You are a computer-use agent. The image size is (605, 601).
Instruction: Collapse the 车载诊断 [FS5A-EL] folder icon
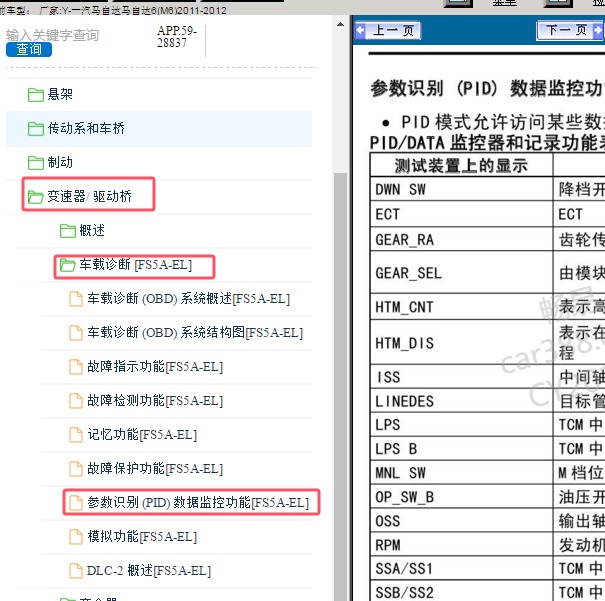coord(68,265)
